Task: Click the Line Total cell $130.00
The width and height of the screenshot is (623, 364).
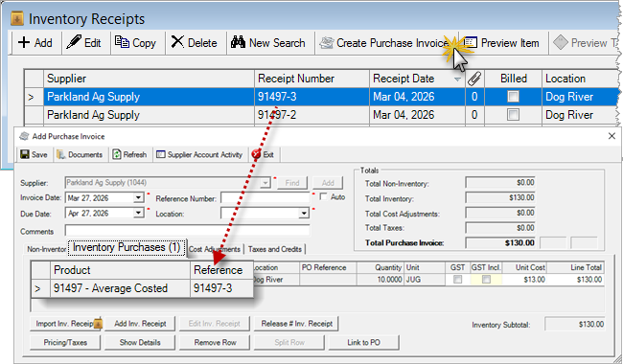Action: (x=575, y=280)
